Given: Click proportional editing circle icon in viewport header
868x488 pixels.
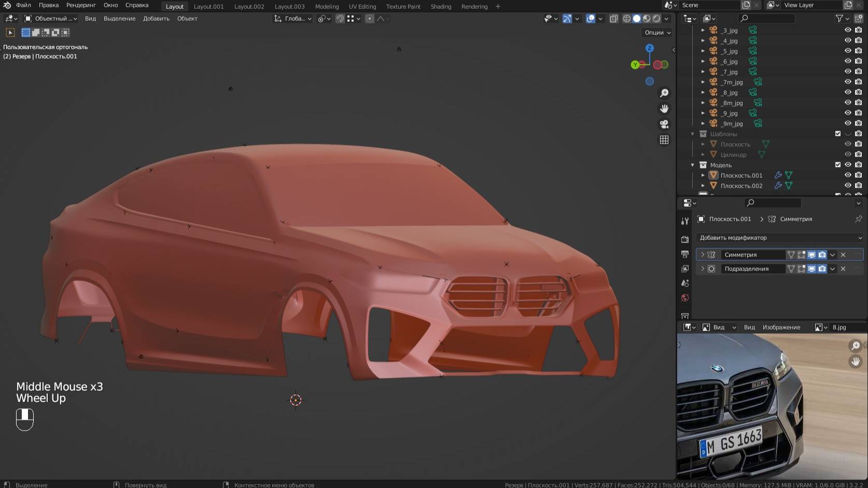Looking at the screenshot, I should coord(369,19).
